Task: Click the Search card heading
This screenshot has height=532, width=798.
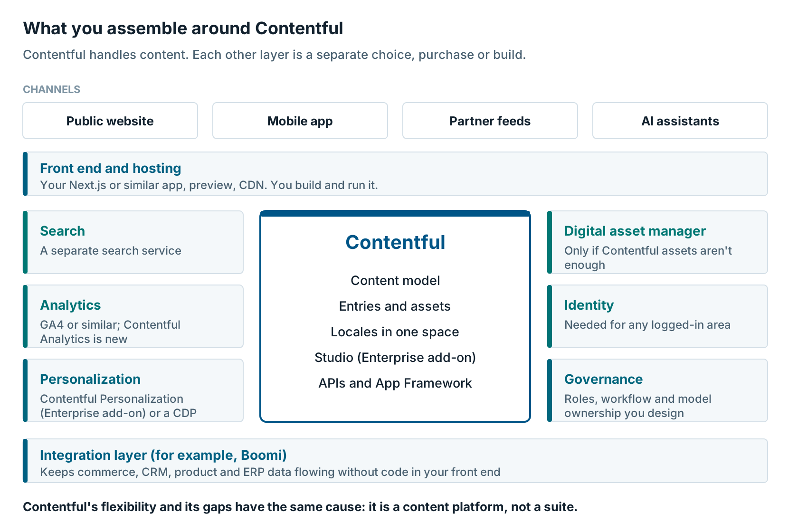Action: (x=63, y=231)
